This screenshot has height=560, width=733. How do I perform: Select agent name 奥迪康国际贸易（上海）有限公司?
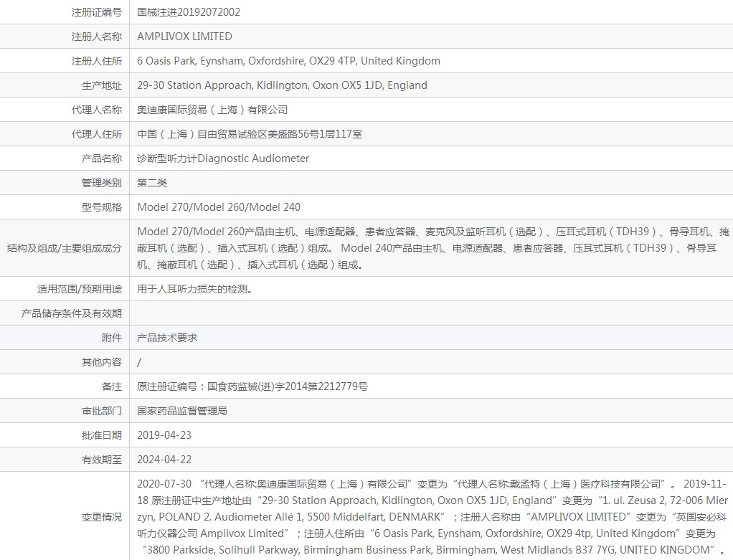point(212,110)
